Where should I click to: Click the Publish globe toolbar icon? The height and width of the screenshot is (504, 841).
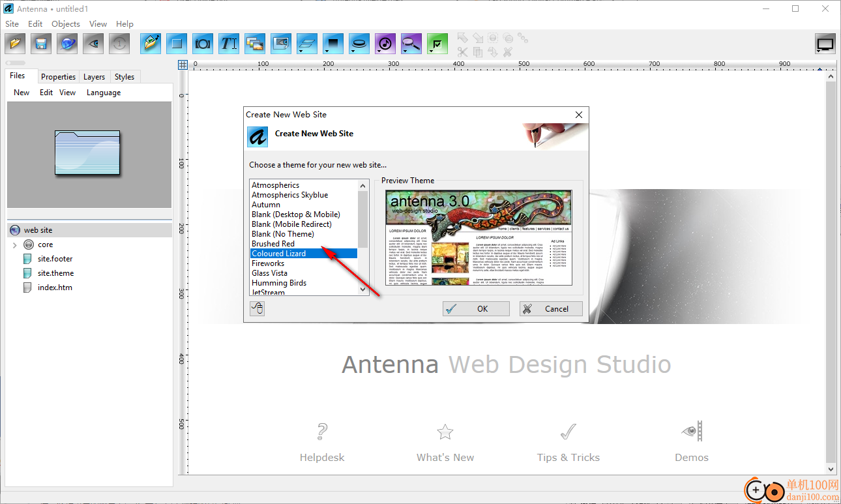[67, 44]
